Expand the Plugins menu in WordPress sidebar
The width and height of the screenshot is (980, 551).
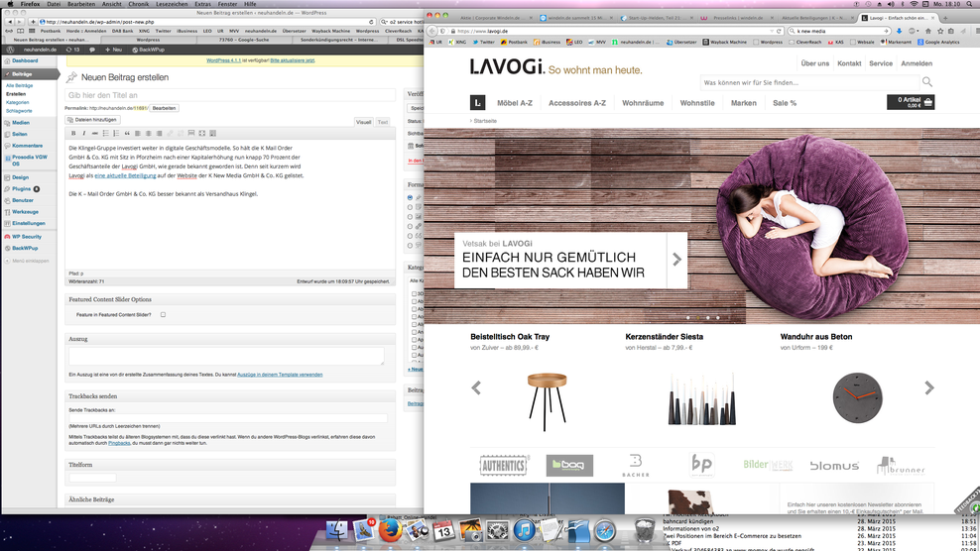(21, 188)
